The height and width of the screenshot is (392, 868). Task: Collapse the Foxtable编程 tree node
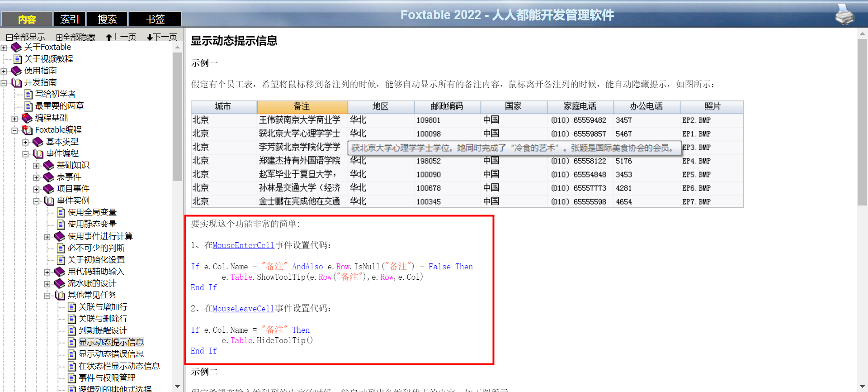14,130
